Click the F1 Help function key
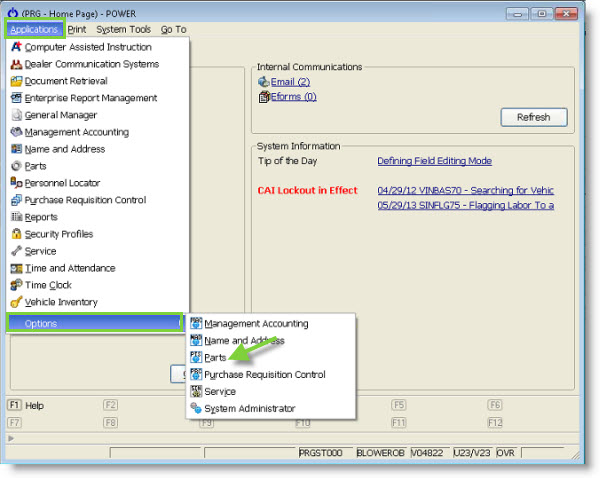The height and width of the screenshot is (478, 600). tap(26, 405)
